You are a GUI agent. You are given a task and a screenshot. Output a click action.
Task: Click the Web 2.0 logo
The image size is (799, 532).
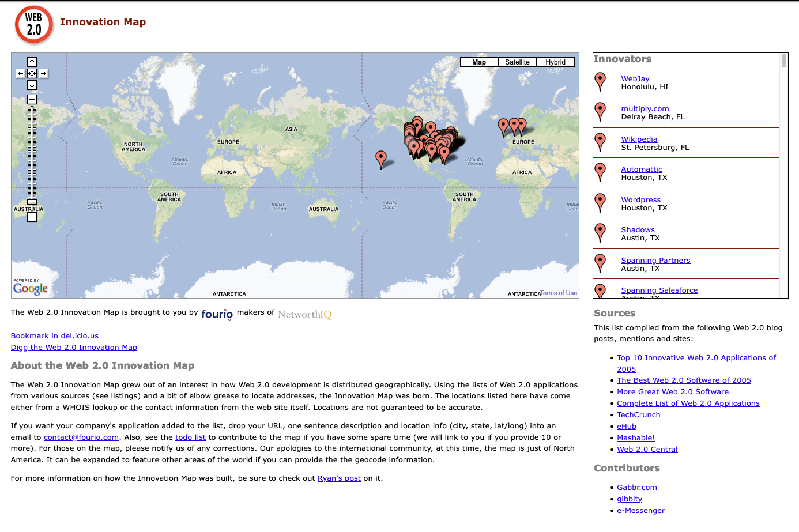(x=34, y=25)
